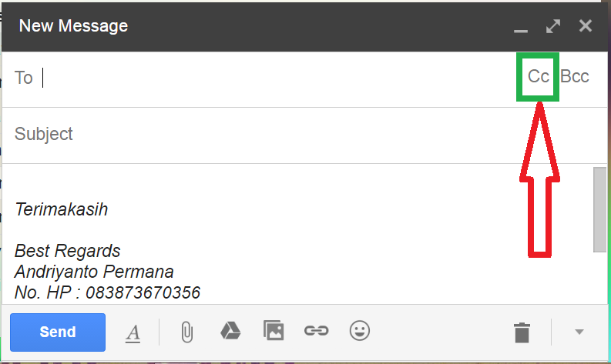Click the Andriyanto Permana signature line
Image resolution: width=611 pixels, height=364 pixels.
94,272
